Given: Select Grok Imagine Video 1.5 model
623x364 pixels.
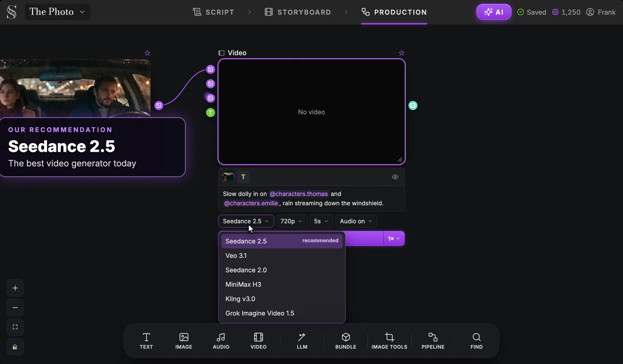Looking at the screenshot, I should click(x=282, y=313).
